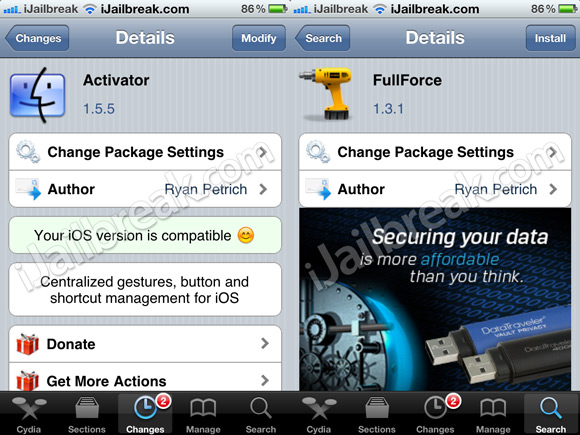
Task: Go back using the Changes back button
Action: [37, 38]
